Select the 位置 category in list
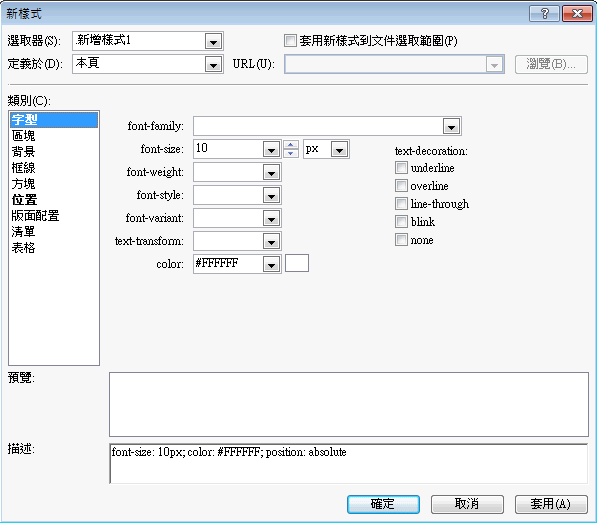This screenshot has height=523, width=597. (24, 199)
